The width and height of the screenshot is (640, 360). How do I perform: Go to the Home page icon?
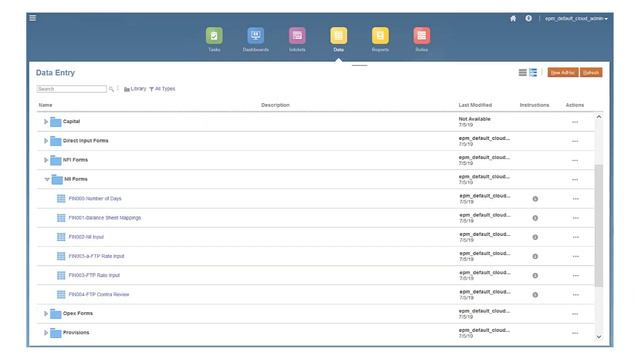pyautogui.click(x=513, y=18)
